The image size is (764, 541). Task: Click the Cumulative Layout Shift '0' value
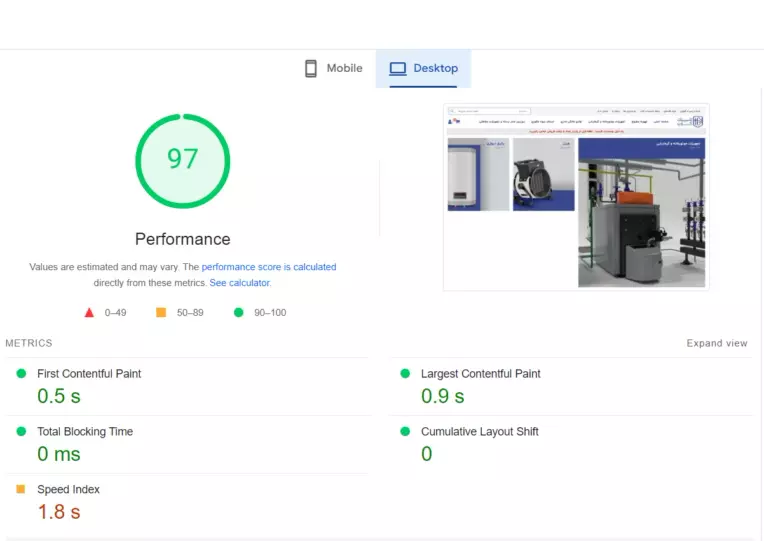click(x=427, y=454)
